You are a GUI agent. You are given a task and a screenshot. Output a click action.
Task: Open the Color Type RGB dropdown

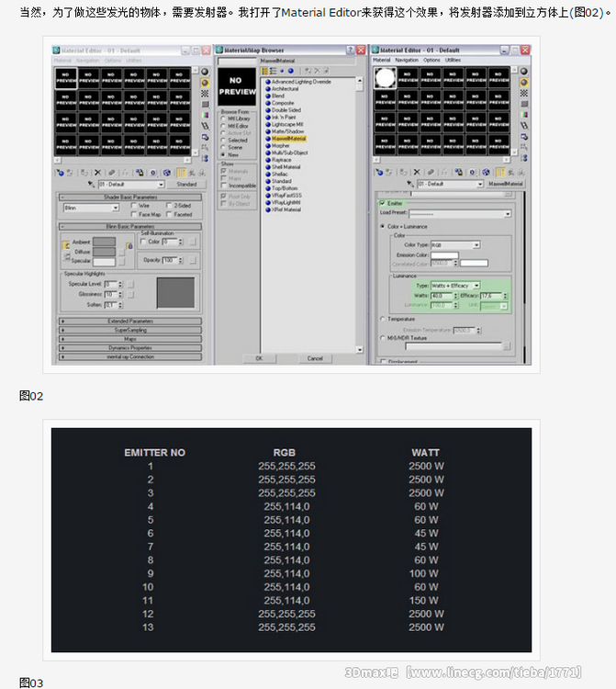pyautogui.click(x=456, y=245)
